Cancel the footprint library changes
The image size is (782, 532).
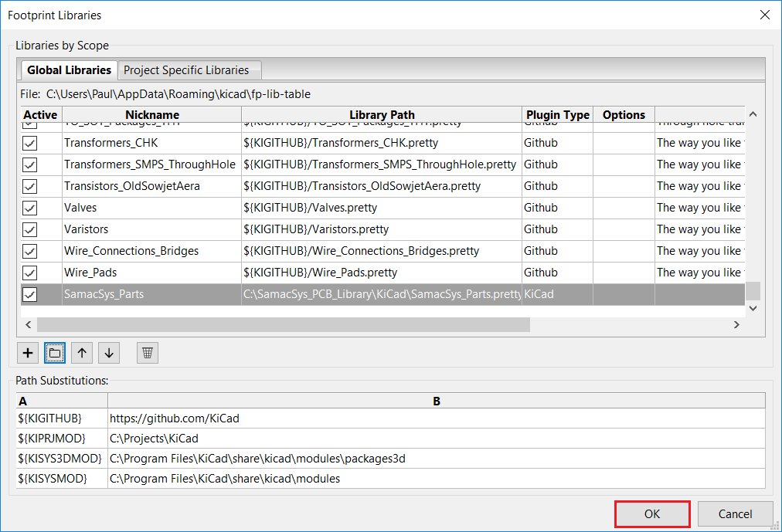pos(735,514)
